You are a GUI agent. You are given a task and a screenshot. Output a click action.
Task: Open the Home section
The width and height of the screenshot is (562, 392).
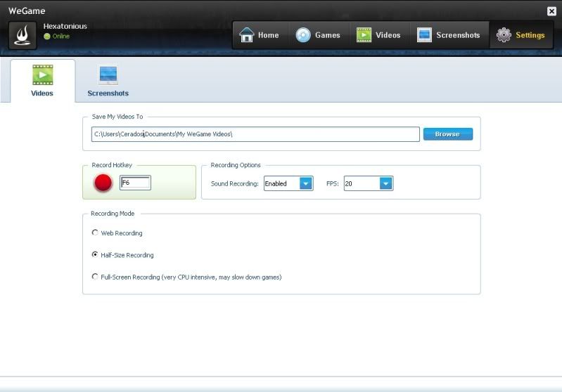tap(260, 35)
